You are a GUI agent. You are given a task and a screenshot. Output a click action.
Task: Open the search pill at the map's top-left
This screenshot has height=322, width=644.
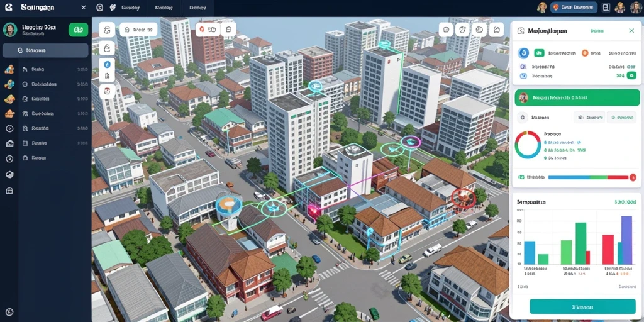138,30
